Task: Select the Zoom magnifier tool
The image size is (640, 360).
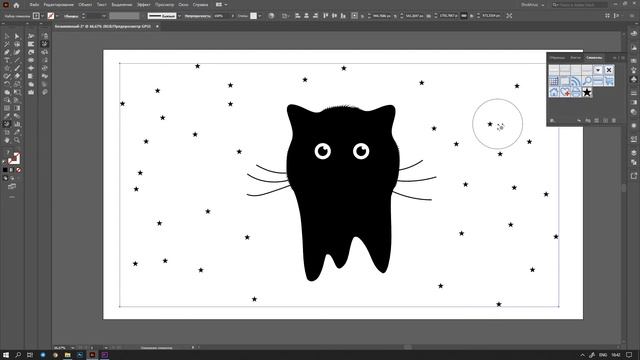Action: tap(17, 140)
